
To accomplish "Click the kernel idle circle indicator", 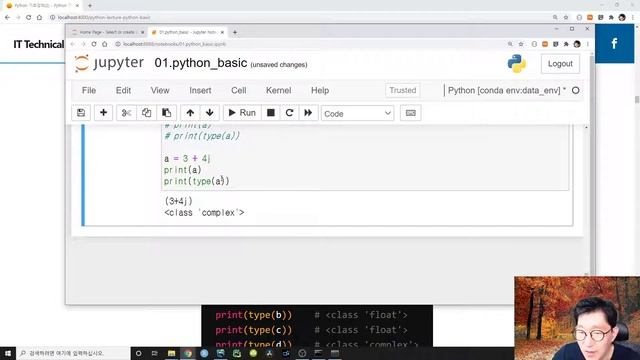I will tap(576, 91).
